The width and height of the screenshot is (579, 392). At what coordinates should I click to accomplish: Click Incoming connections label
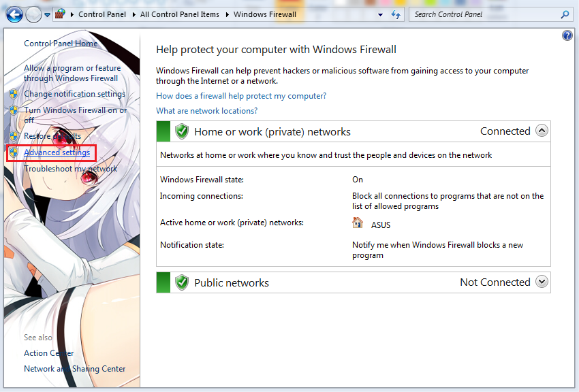tap(201, 196)
